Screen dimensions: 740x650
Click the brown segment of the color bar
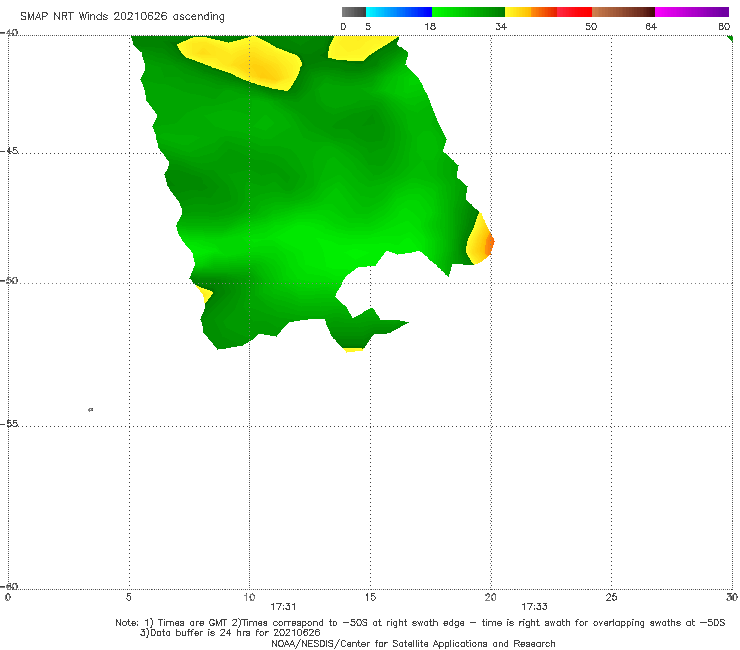pyautogui.click(x=623, y=12)
